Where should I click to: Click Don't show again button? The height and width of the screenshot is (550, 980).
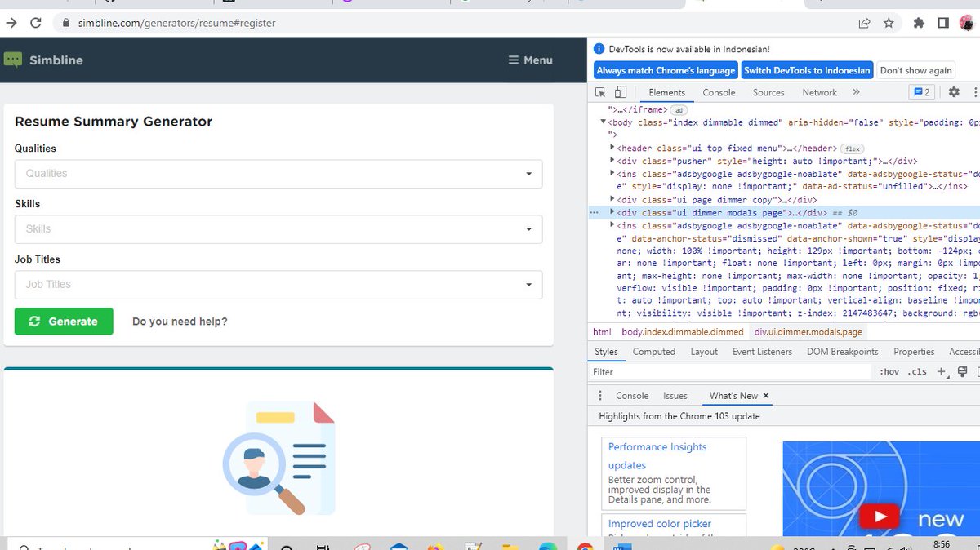(x=915, y=70)
